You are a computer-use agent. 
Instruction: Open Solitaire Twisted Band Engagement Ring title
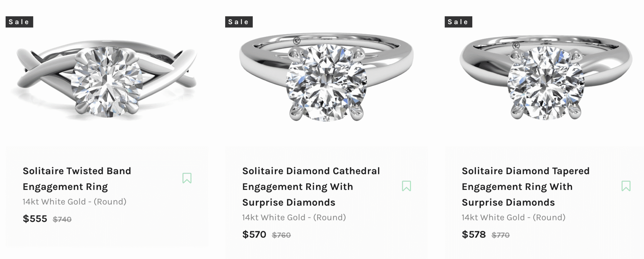point(77,179)
